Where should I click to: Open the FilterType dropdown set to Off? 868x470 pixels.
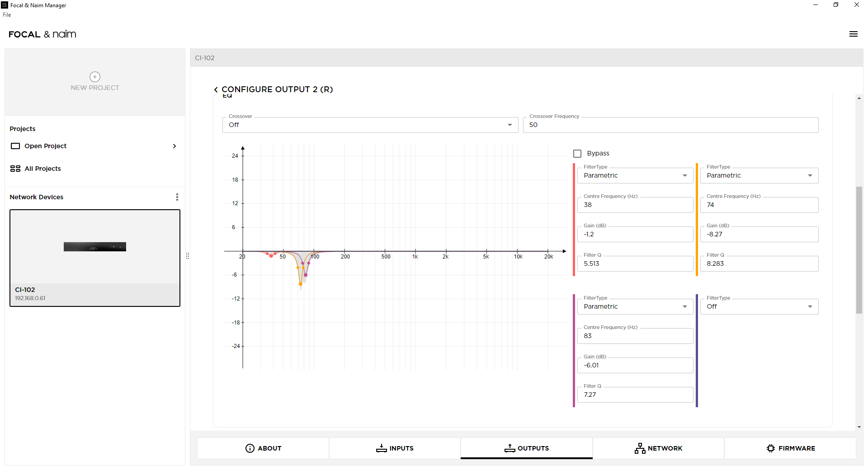[759, 307]
